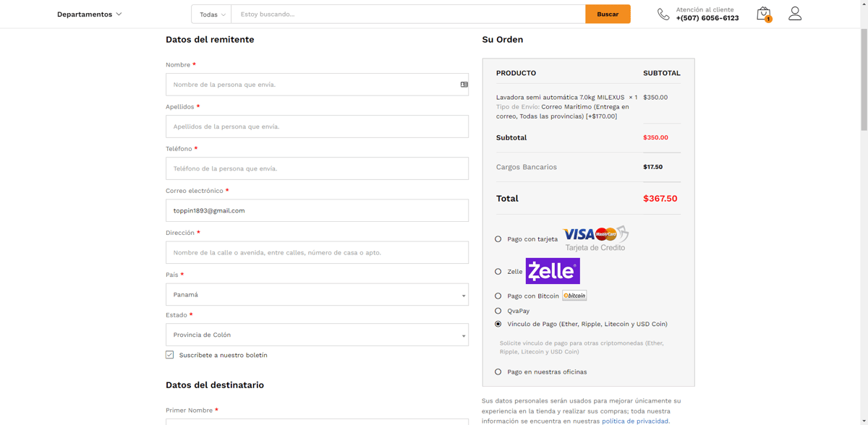Image resolution: width=868 pixels, height=425 pixels.
Task: Expand the Estado dropdown Provincia de Colón
Action: click(x=317, y=335)
